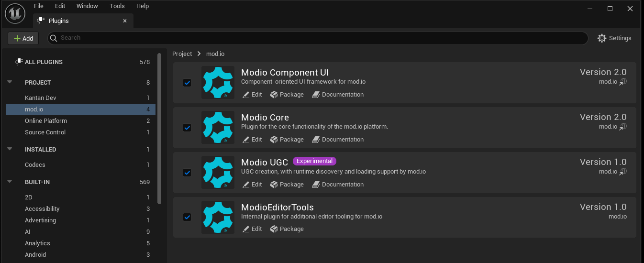Uncheck the ModioEditorTools plugin
644x263 pixels.
(x=187, y=217)
